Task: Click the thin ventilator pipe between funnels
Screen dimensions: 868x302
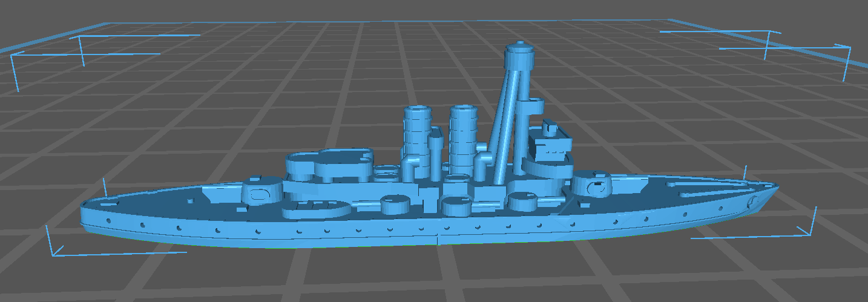Action: 435,154
